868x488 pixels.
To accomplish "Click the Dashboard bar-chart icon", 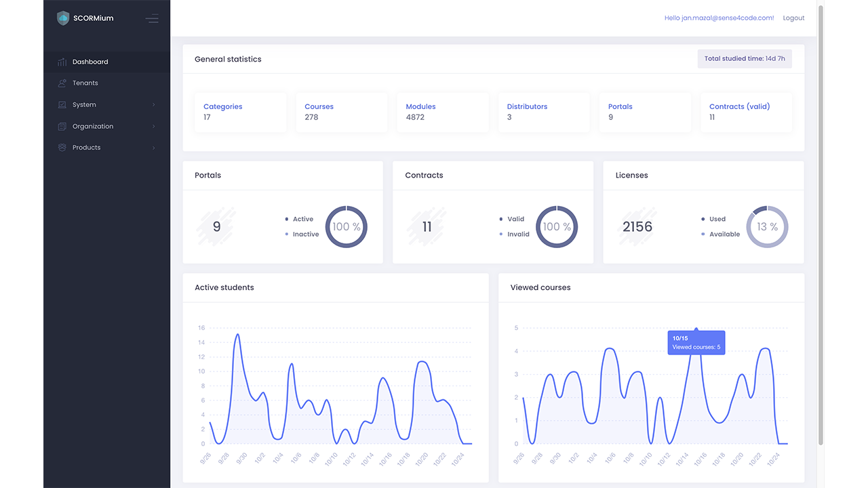I will [62, 62].
